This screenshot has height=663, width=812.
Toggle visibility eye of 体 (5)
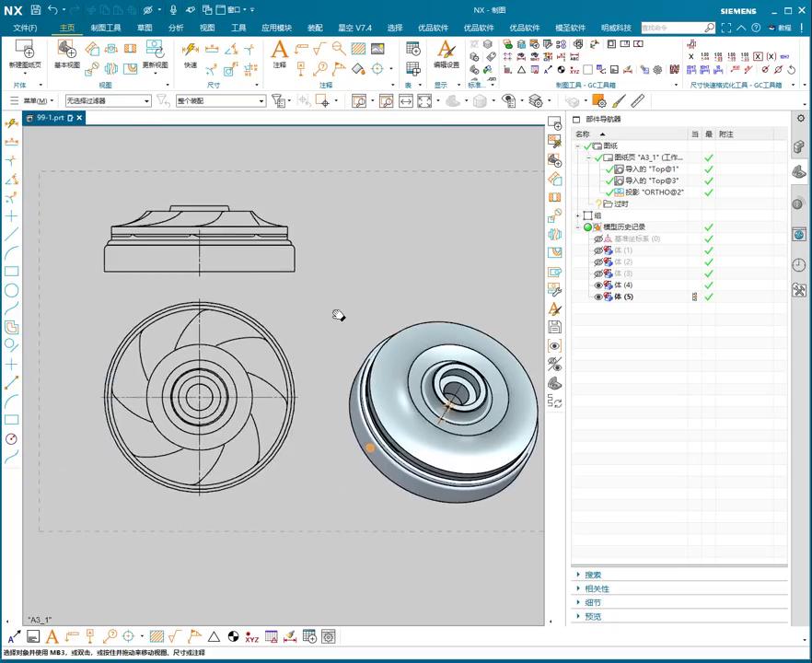[597, 297]
